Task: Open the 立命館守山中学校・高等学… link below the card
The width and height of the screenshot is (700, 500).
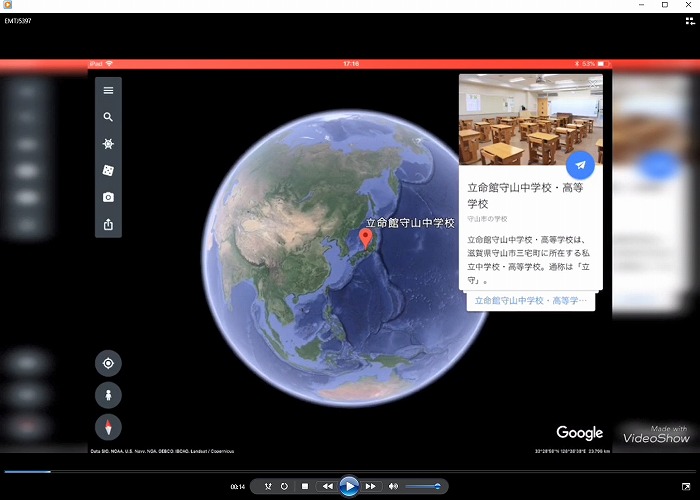Action: tap(531, 301)
